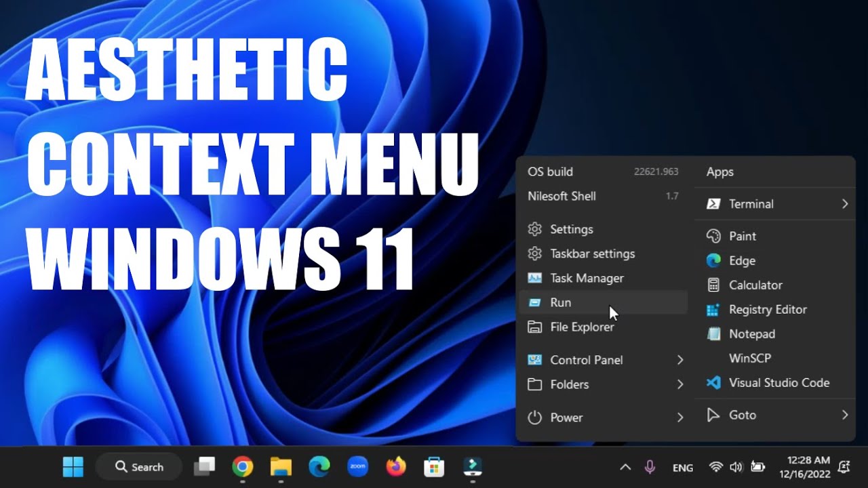868x488 pixels.
Task: Click the Goto arrow icon
Action: [713, 415]
